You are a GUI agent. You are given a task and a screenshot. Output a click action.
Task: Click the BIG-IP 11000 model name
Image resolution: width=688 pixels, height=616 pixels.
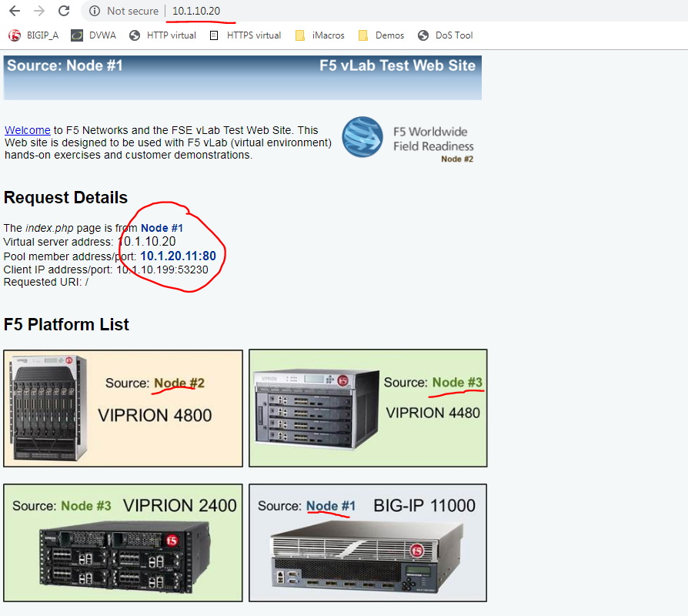[x=424, y=506]
